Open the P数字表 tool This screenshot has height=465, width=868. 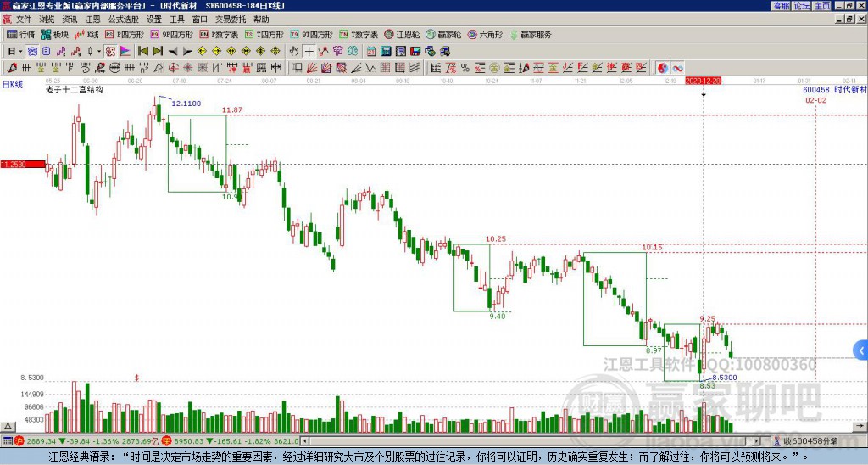219,34
